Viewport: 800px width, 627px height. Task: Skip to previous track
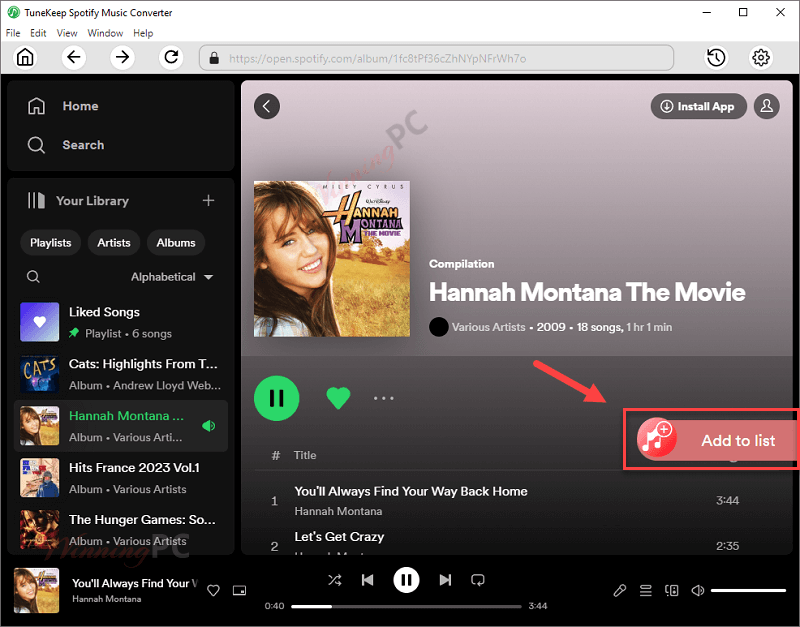pos(367,580)
